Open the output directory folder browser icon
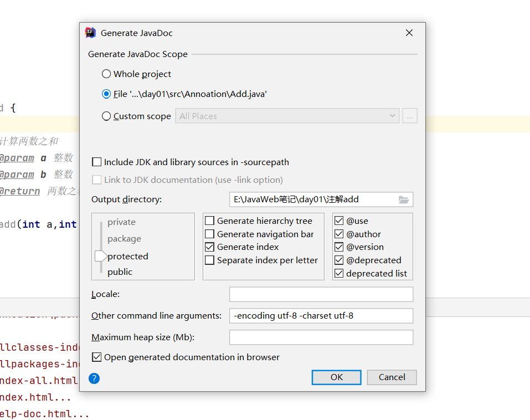530x420 pixels. point(404,199)
